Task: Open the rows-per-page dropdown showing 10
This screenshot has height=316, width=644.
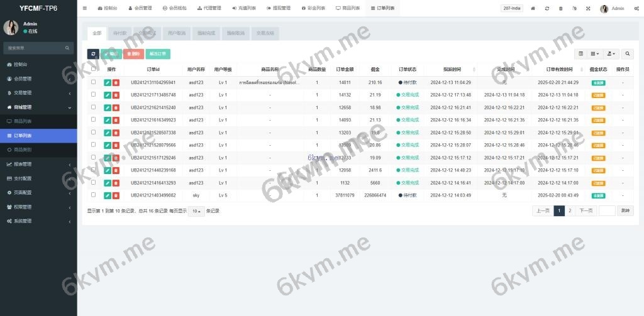Action: [197, 211]
